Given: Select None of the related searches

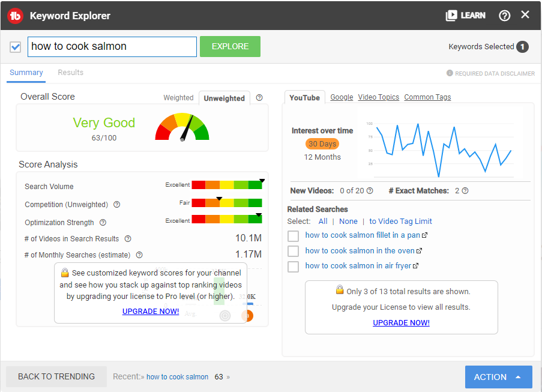Looking at the screenshot, I should coord(348,222).
